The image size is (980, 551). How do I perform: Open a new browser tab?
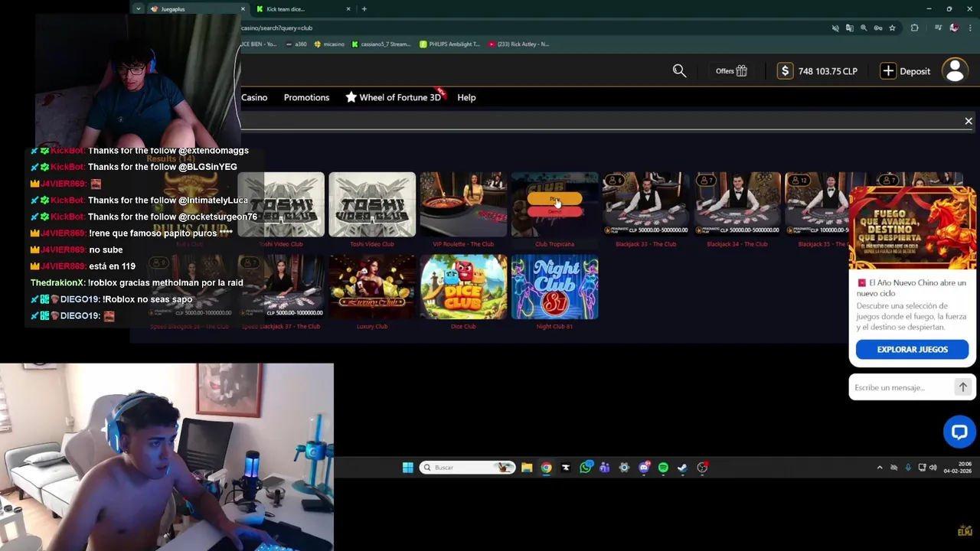coord(364,9)
